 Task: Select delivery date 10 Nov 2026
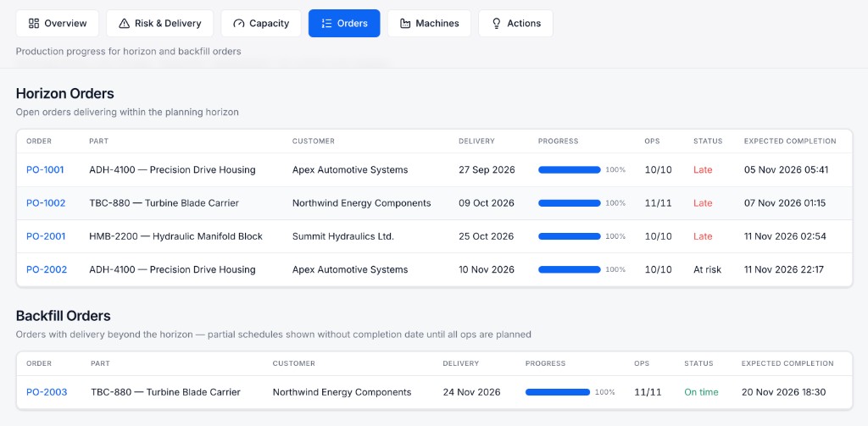click(487, 269)
